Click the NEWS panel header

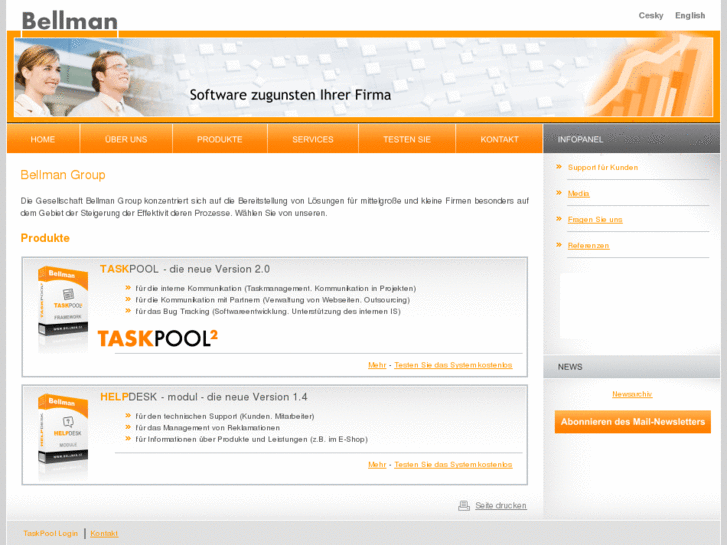coord(631,367)
